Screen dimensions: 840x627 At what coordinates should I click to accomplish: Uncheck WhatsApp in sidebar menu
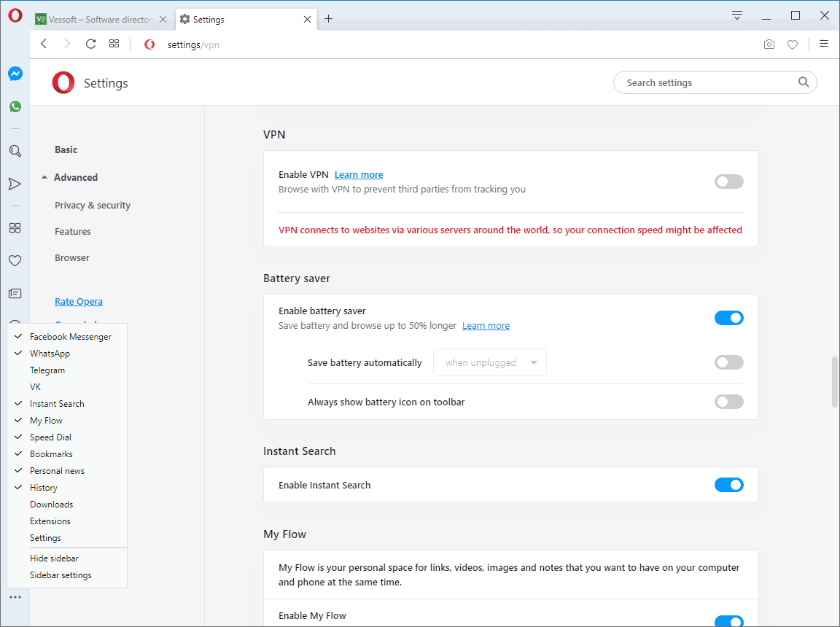coord(67,354)
